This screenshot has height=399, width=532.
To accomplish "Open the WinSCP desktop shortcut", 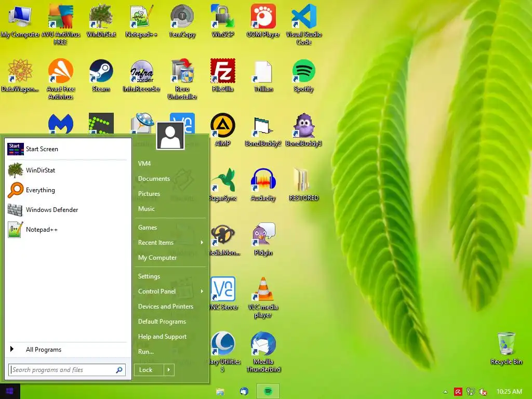I will point(222,21).
